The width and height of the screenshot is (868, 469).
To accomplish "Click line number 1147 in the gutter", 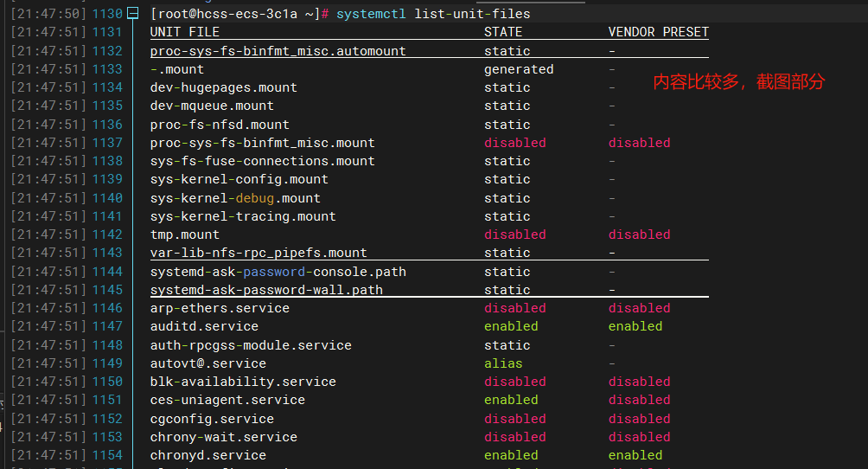I will click(107, 326).
